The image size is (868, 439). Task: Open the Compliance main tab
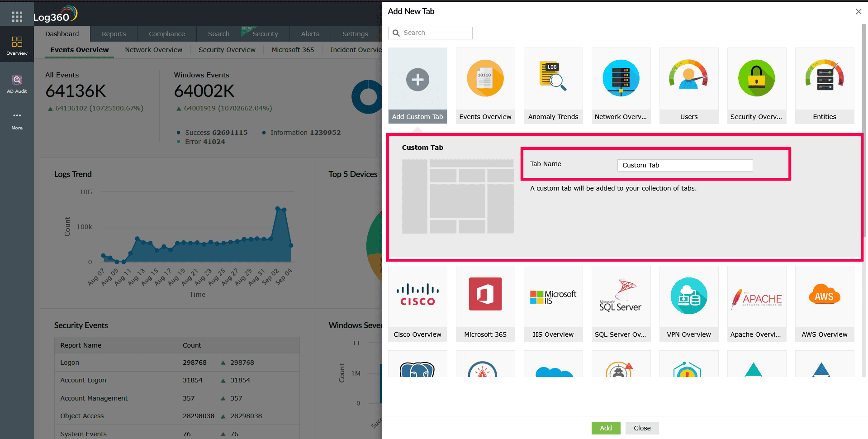[x=167, y=34]
